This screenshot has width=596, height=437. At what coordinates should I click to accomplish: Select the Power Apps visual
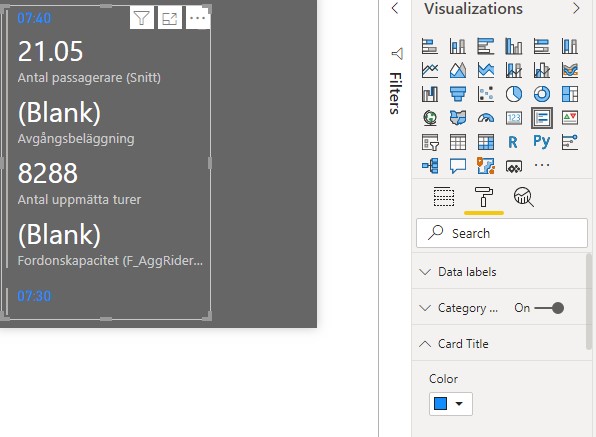click(x=514, y=166)
